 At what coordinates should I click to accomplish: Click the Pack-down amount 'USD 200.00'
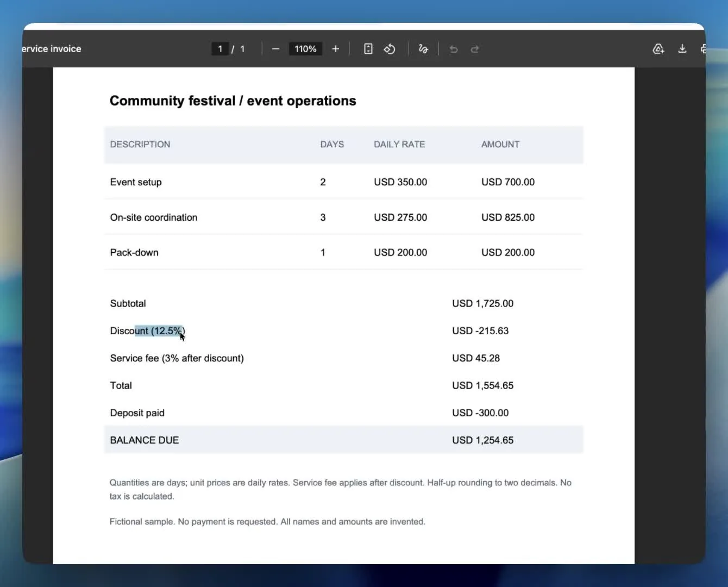508,253
